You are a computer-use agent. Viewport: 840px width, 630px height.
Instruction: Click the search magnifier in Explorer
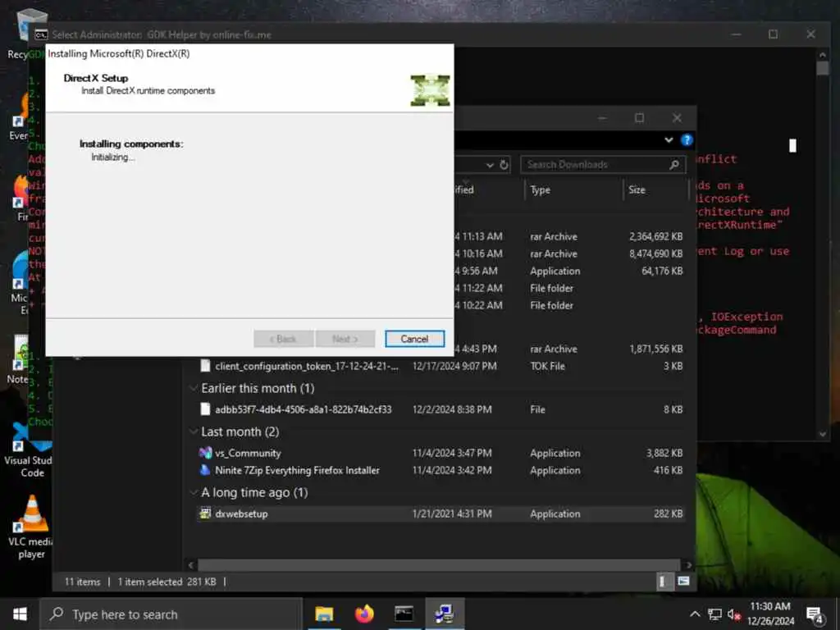[x=674, y=164]
